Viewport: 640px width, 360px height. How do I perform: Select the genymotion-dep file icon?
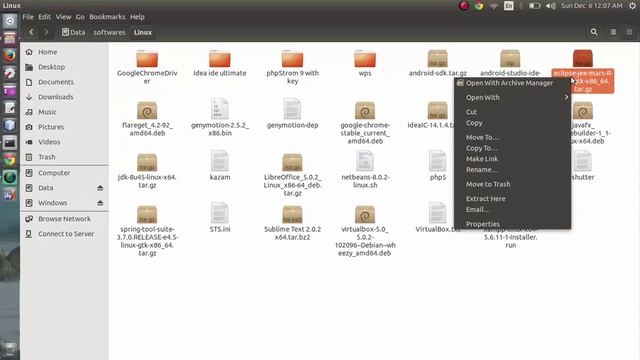click(x=292, y=109)
